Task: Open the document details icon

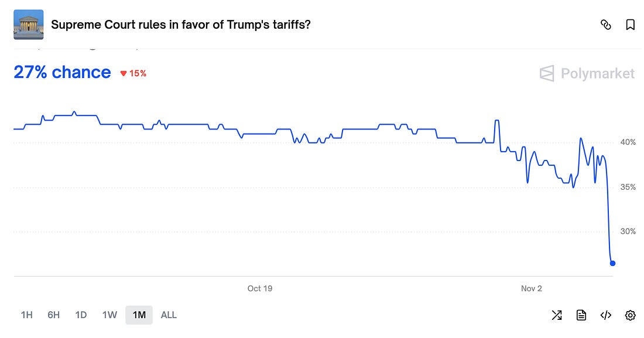Action: [581, 315]
